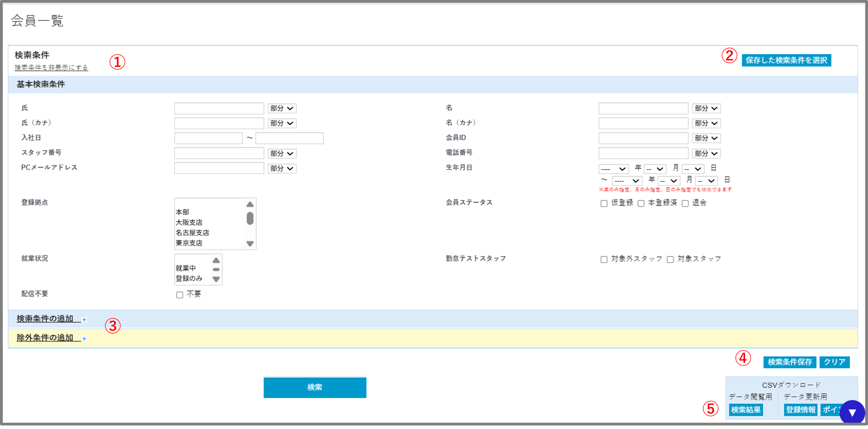Click the 登録拠点 list scroll-down arrow
Viewport: 868px width, 429px height.
(x=250, y=244)
